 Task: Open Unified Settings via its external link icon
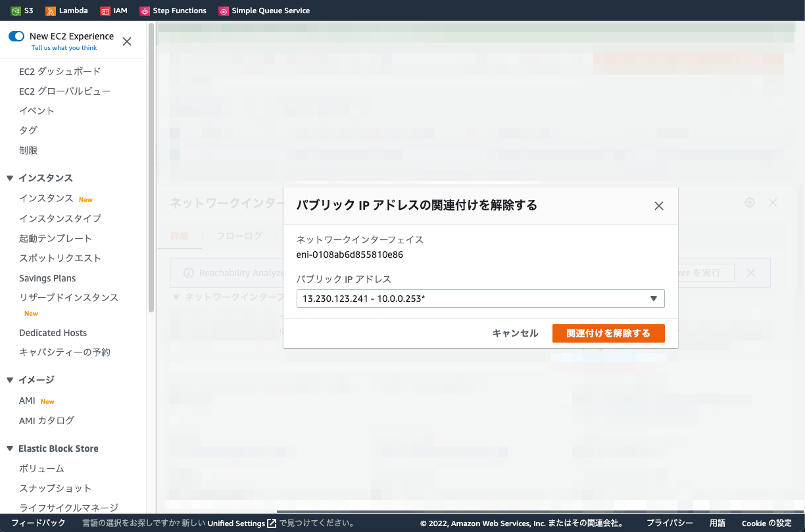pyautogui.click(x=271, y=523)
